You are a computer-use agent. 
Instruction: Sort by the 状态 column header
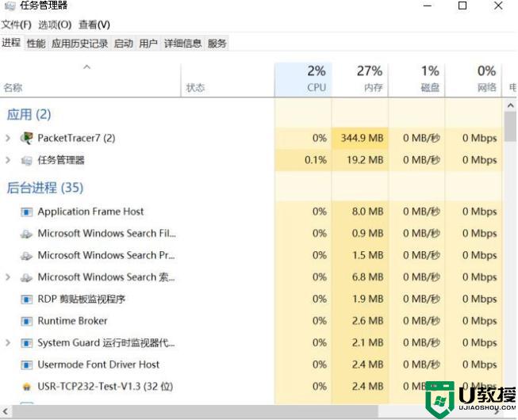228,80
